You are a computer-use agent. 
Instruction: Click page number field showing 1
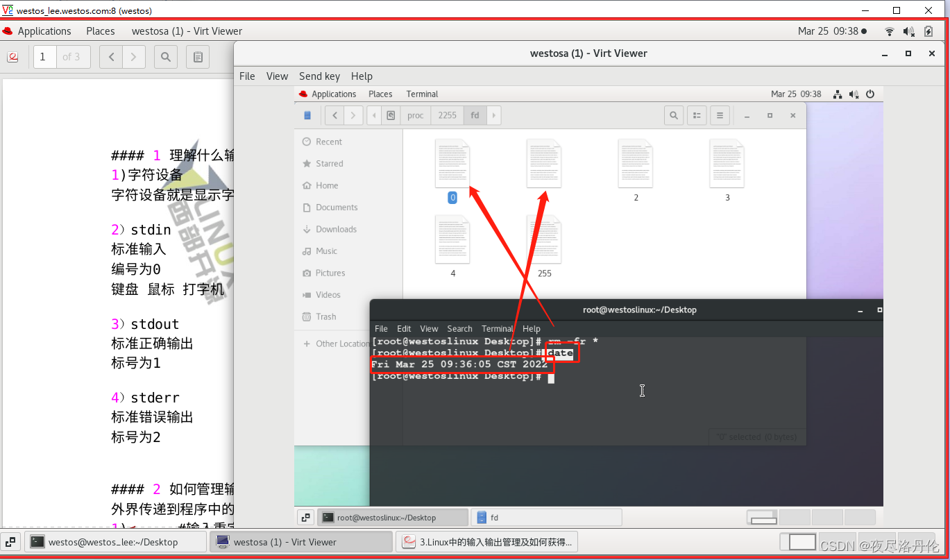coord(45,57)
